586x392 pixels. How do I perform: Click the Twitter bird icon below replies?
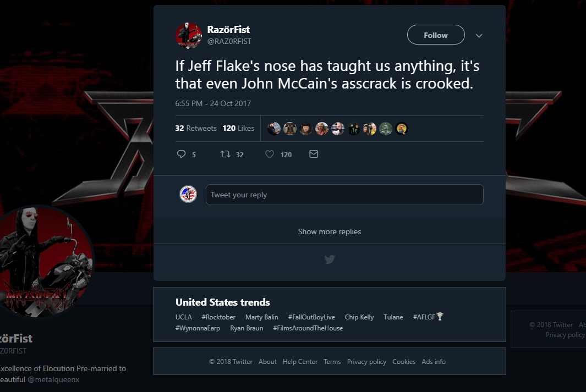tap(330, 260)
